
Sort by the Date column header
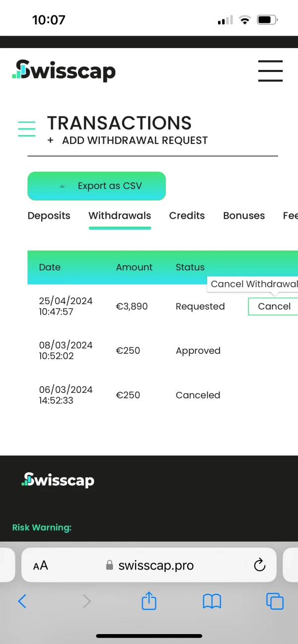coord(50,267)
